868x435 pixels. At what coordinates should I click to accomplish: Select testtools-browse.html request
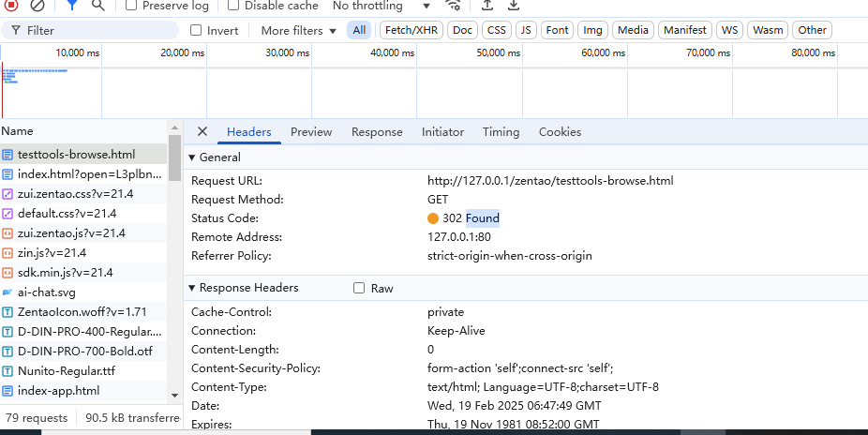[x=83, y=155]
